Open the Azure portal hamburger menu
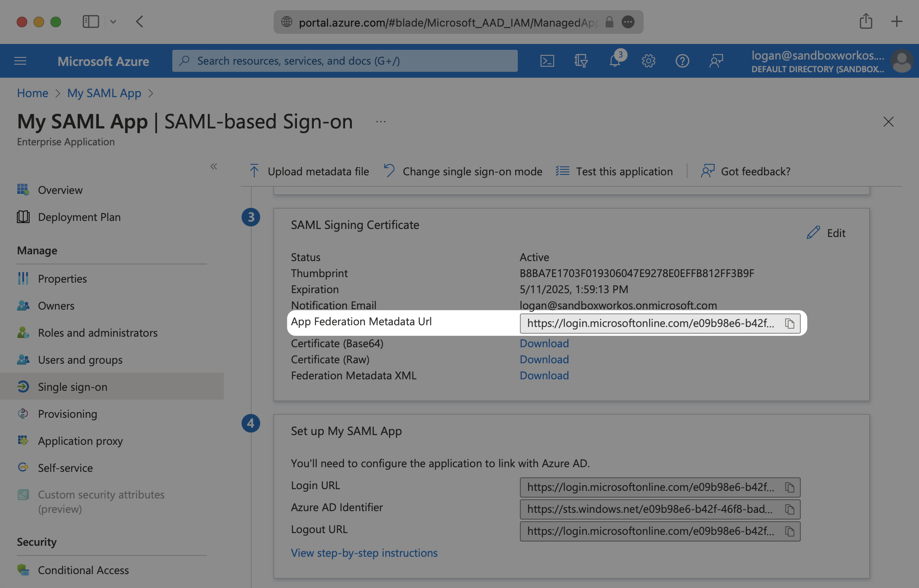 20,61
